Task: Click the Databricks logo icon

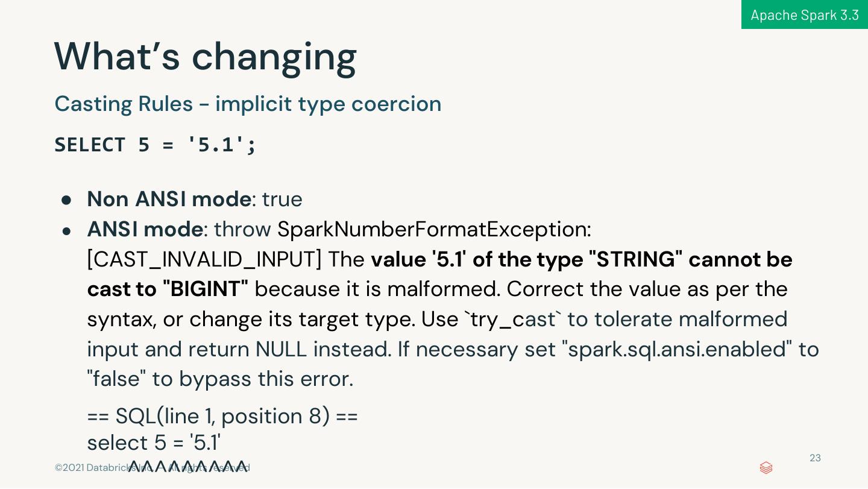Action: coord(766,468)
